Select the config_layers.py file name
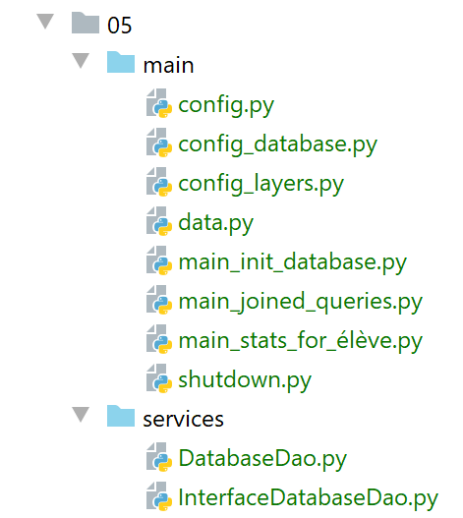 point(261,184)
